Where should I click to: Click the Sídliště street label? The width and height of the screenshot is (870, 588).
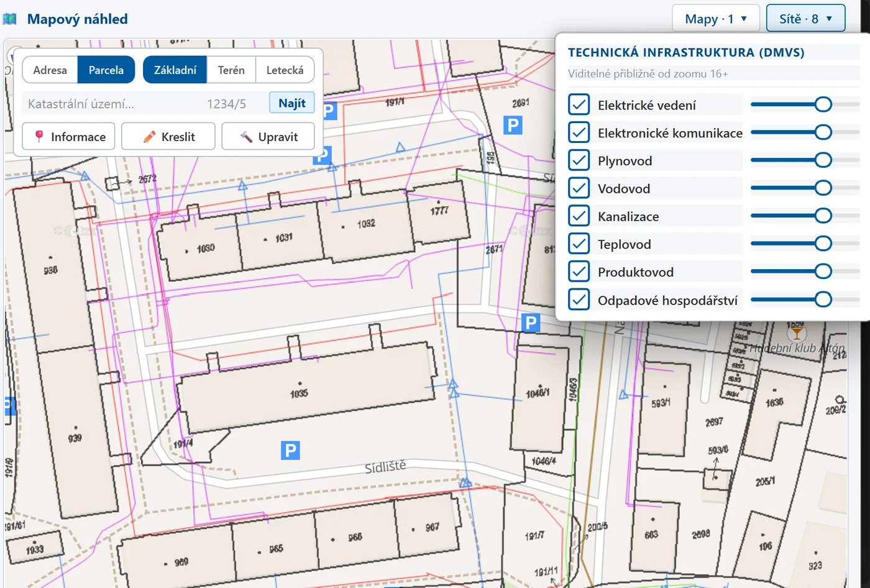pos(385,467)
